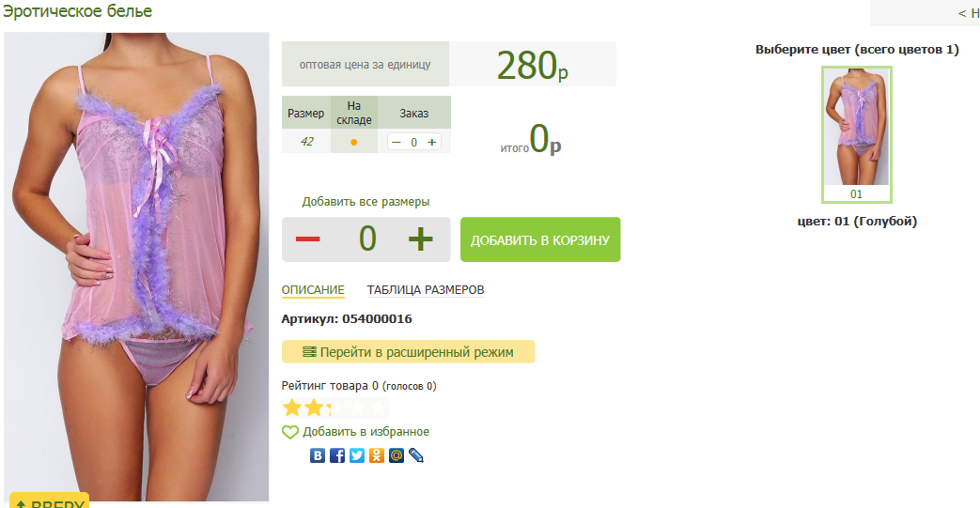Share via Mail.ru @ icon
Screen dimensions: 980x508
pos(397,455)
